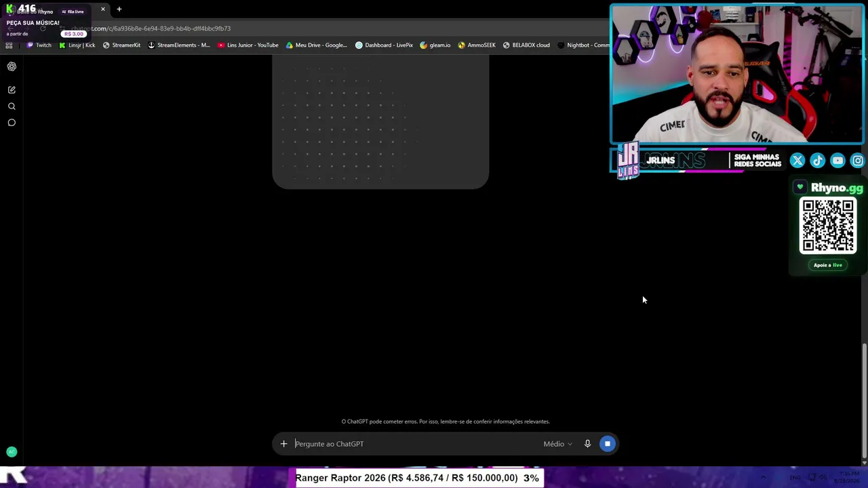Open the apps grid icon in bookmarks bar
868x488 pixels.
(9, 45)
